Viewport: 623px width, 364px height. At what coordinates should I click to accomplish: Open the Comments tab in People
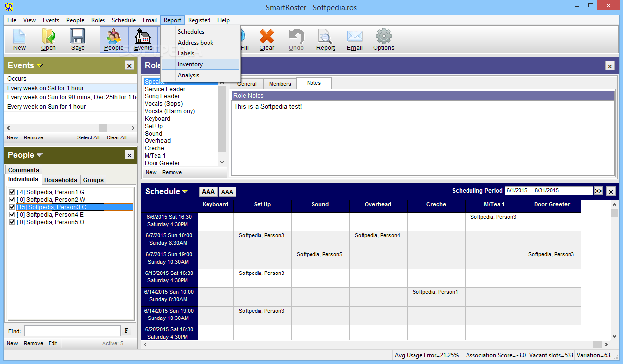[x=24, y=170]
